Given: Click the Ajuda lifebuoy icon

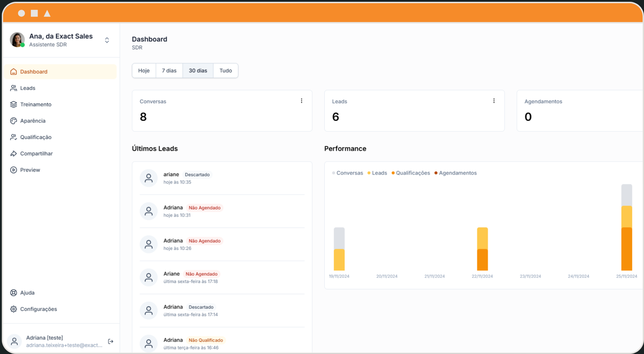Looking at the screenshot, I should tap(14, 293).
